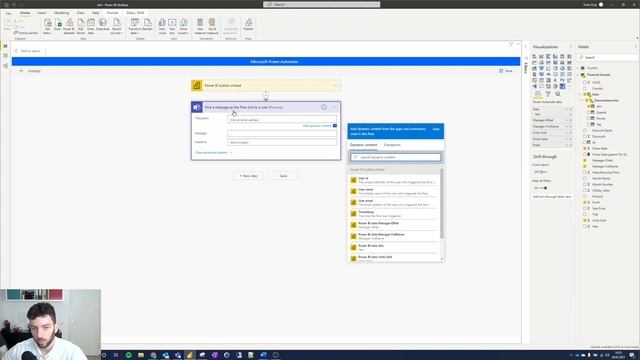The image size is (640, 360).
Task: Toggle the Gross Sales field checkbox
Action: coord(585,148)
